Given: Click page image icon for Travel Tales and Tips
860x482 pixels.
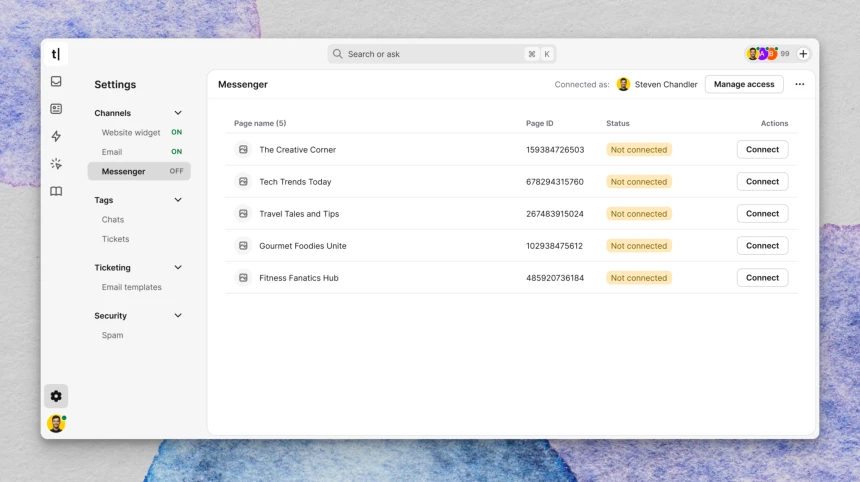Looking at the screenshot, I should (243, 214).
